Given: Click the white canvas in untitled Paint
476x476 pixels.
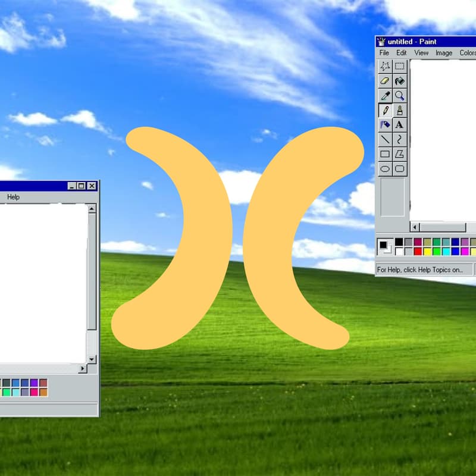Looking at the screenshot, I should click(x=443, y=140).
